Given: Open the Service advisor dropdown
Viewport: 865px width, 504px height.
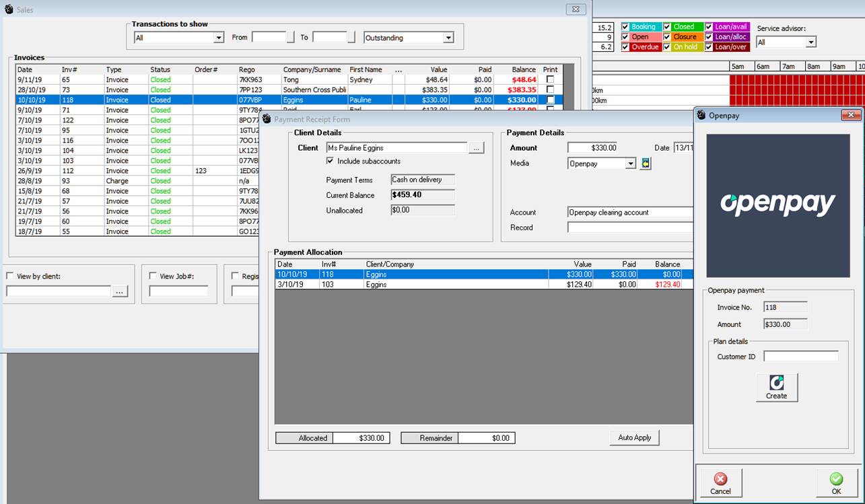Looking at the screenshot, I should click(x=811, y=42).
